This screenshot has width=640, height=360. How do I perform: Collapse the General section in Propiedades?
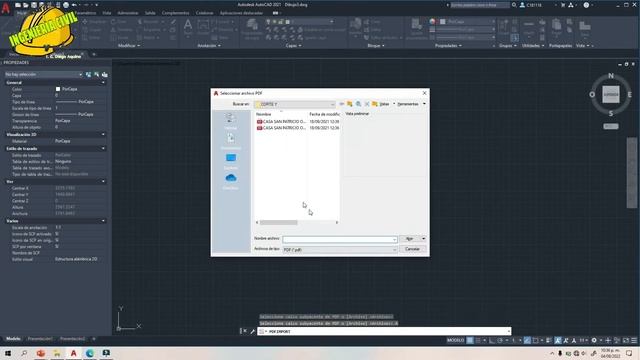(103, 82)
